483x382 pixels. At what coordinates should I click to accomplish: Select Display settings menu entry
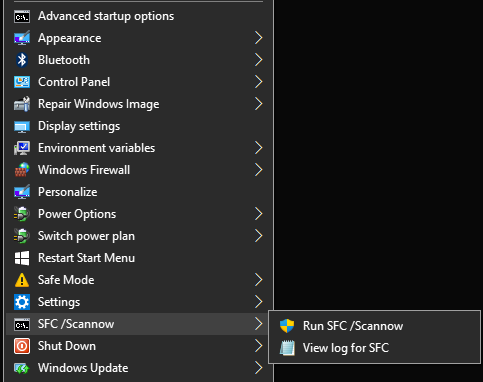point(137,126)
